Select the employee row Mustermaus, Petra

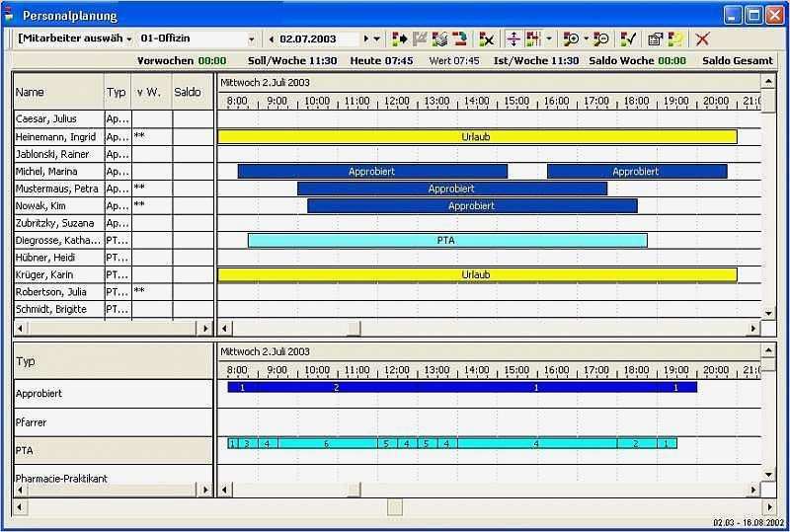57,189
